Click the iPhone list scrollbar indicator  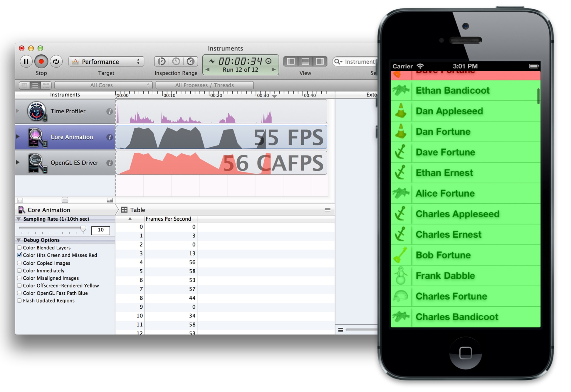coord(538,96)
